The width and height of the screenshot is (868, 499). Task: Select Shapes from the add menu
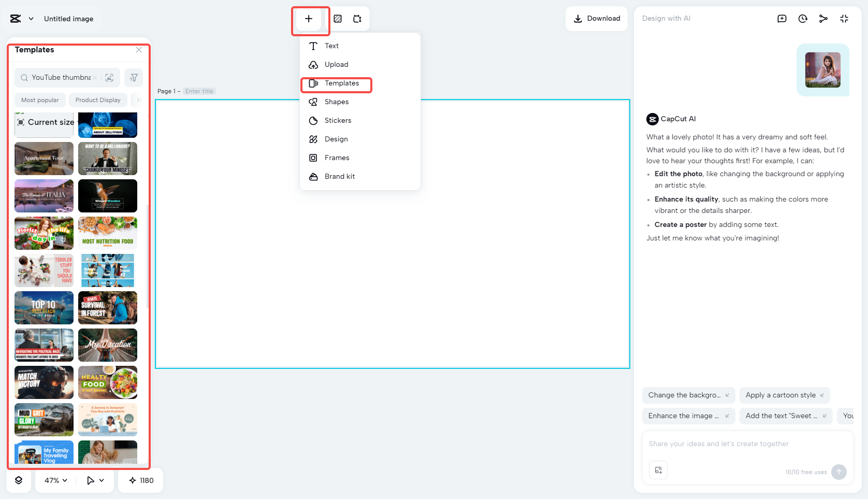[337, 102]
